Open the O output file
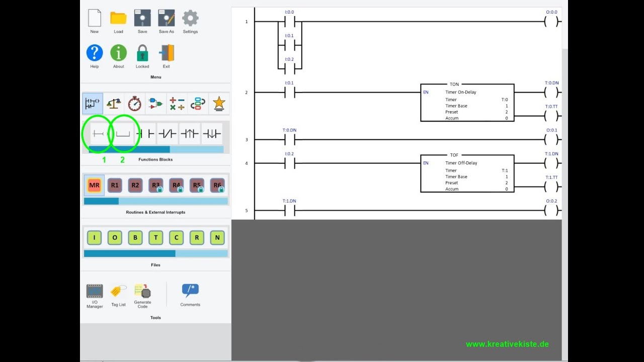This screenshot has width=644, height=362. [115, 238]
